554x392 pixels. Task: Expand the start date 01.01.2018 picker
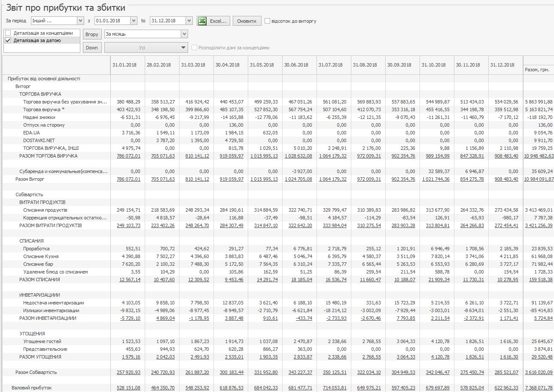133,21
